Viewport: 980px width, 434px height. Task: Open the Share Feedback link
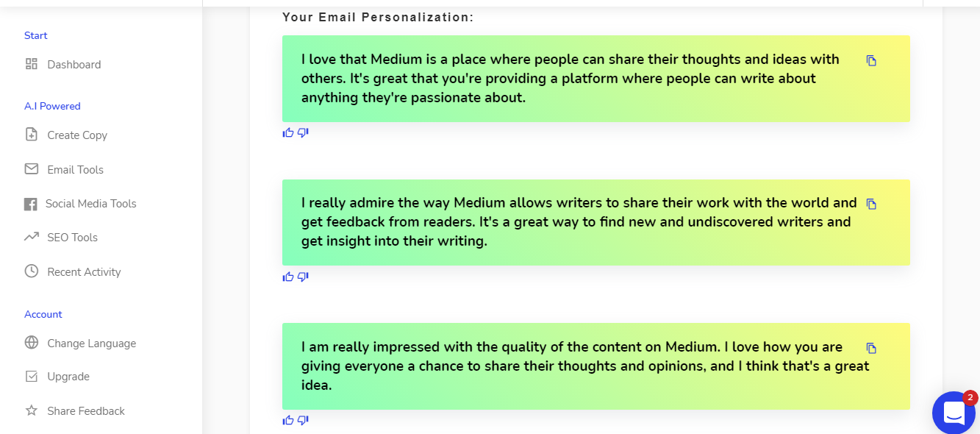coord(85,411)
